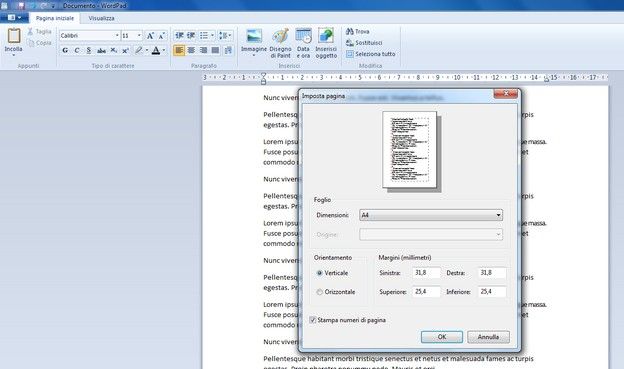Click Annulla to cancel the dialog
The width and height of the screenshot is (624, 369).
[x=488, y=337]
